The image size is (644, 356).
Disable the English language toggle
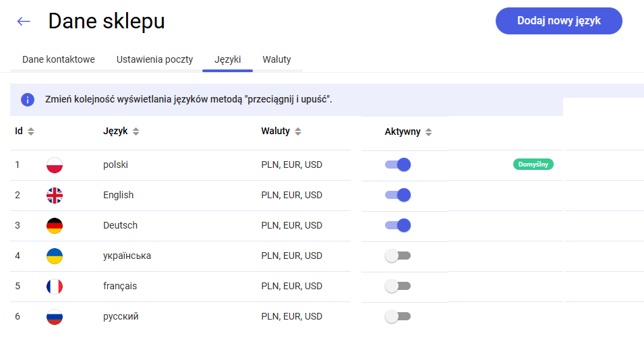pyautogui.click(x=398, y=195)
